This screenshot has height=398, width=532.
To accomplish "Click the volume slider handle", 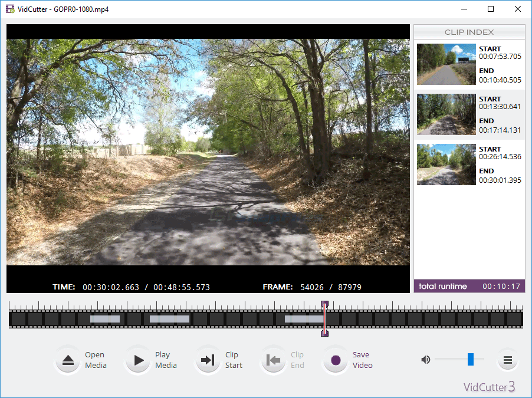I will [470, 359].
